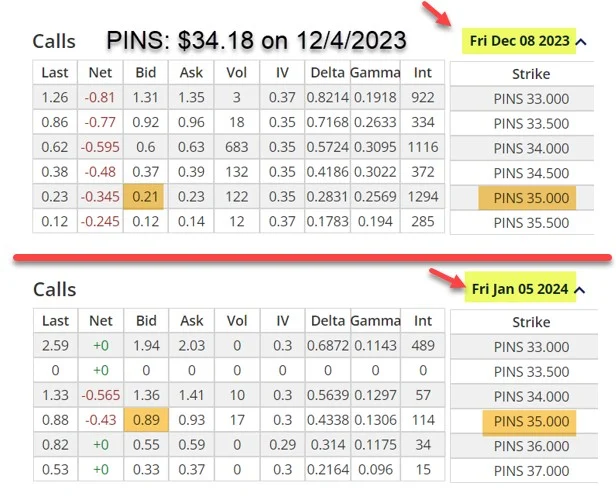
Task: Select PINS 33.000 strike in December table
Action: click(531, 99)
